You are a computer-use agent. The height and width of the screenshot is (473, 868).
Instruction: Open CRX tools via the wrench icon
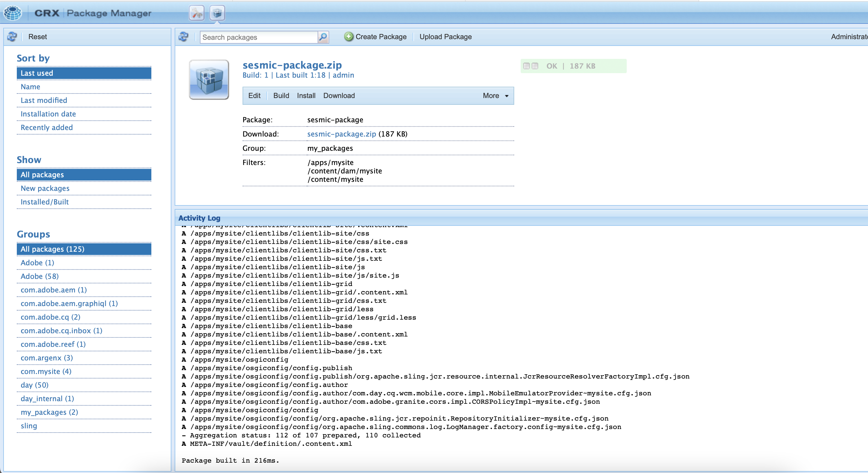click(x=197, y=13)
